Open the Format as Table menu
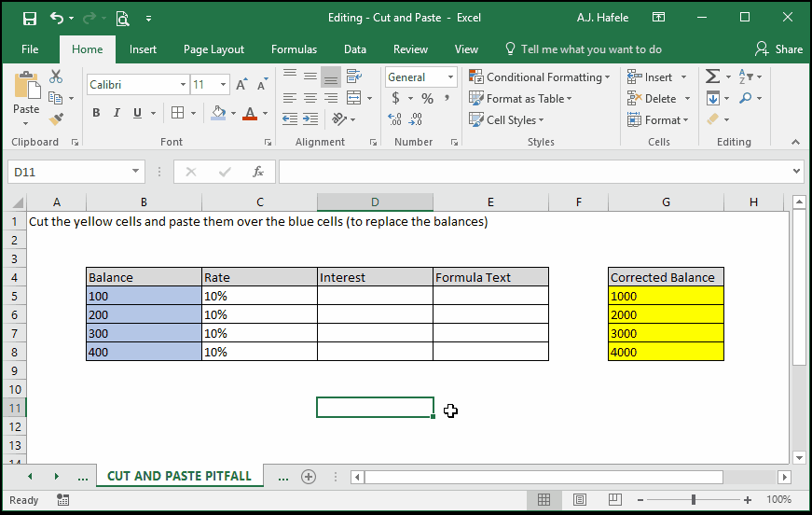The image size is (812, 515). pos(520,99)
